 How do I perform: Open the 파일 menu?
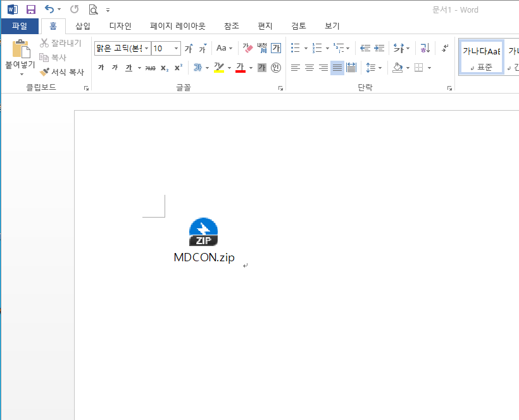pos(20,26)
